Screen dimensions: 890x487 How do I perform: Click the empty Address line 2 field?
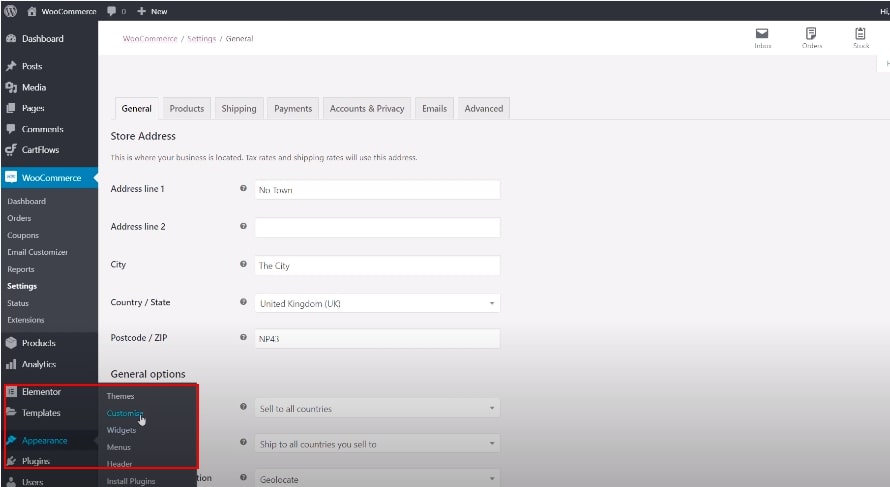(377, 228)
